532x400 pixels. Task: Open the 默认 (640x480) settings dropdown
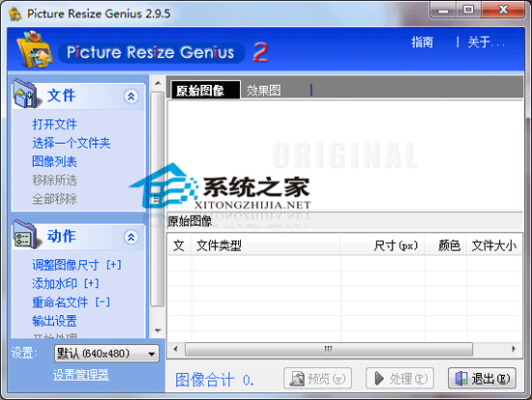pyautogui.click(x=106, y=354)
